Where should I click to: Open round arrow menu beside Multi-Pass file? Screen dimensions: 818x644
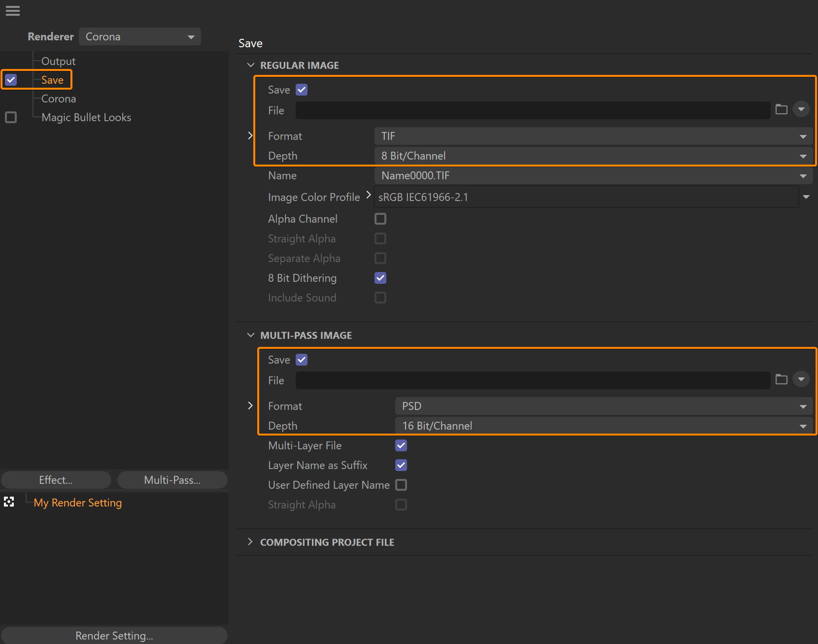[x=801, y=379]
